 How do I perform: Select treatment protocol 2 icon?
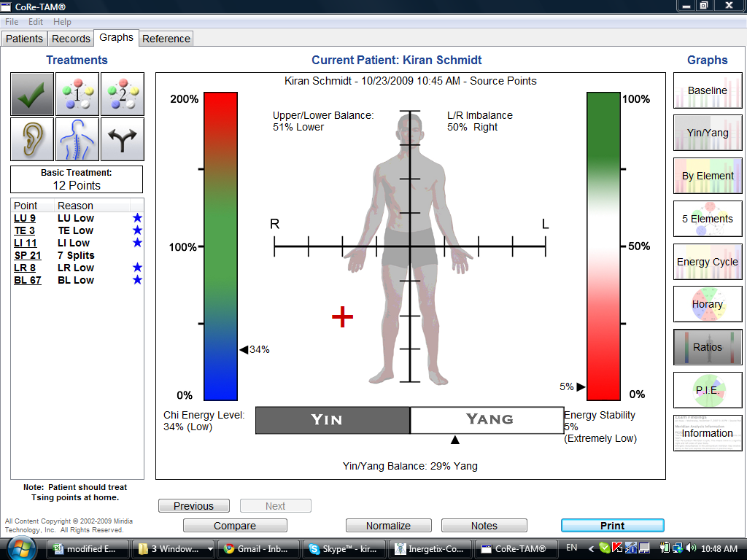123,94
